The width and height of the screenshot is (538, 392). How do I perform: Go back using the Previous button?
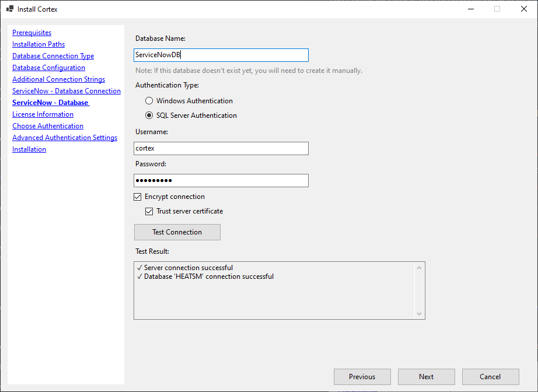(362, 376)
